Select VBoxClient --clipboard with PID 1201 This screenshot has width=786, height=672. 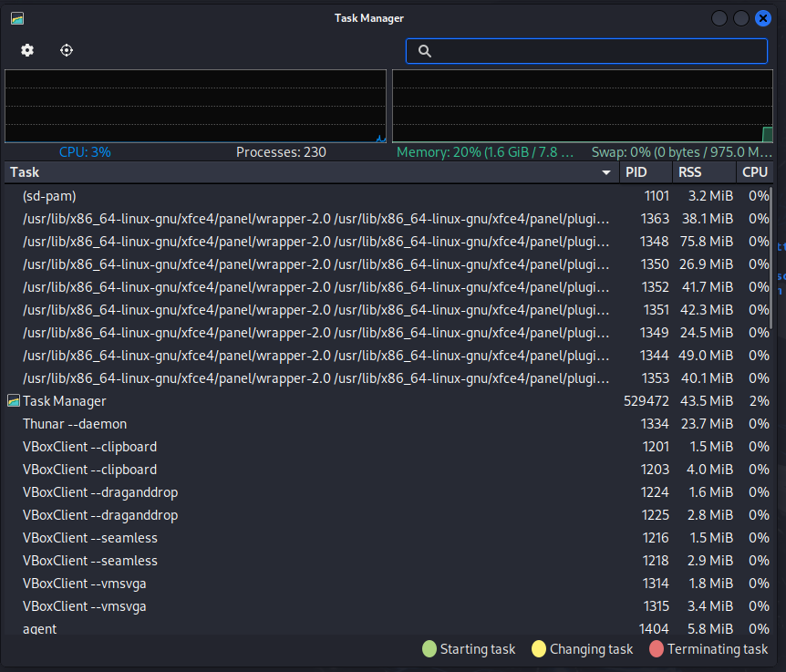point(89,447)
